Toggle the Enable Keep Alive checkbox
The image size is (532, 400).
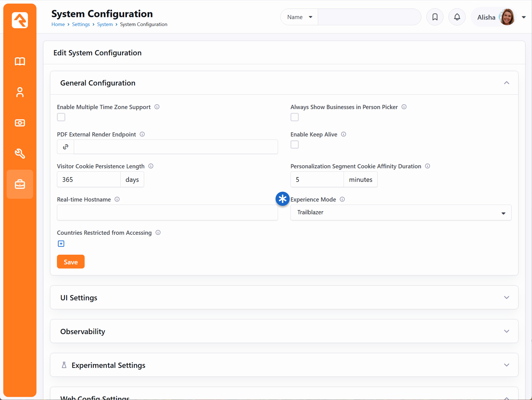(294, 145)
